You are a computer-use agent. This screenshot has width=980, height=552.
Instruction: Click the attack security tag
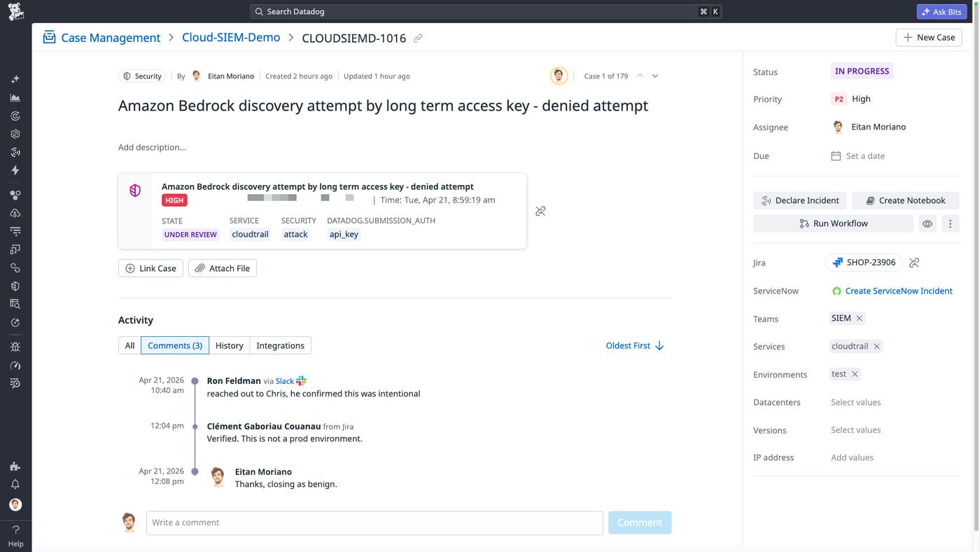pyautogui.click(x=295, y=235)
